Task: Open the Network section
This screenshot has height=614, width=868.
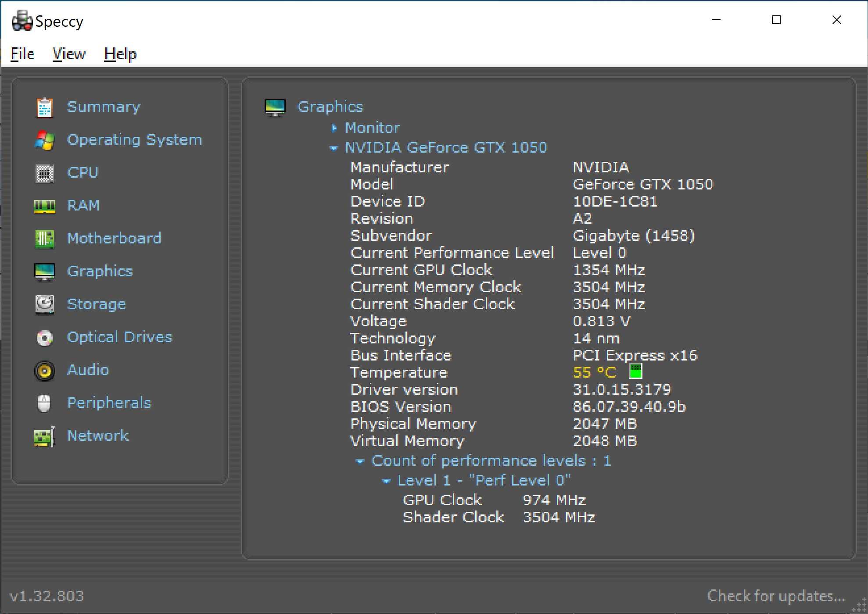Action: [x=98, y=436]
